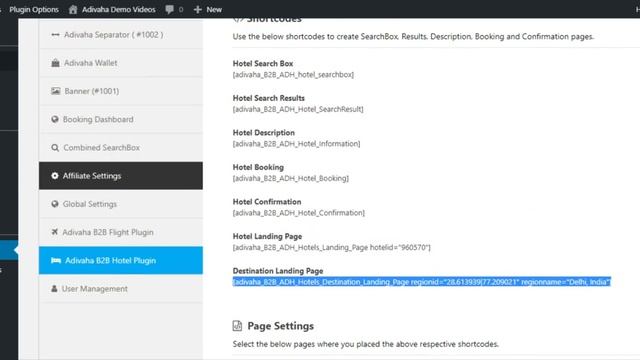Open Adivaha B2B Flight Plugin tab

[121, 232]
